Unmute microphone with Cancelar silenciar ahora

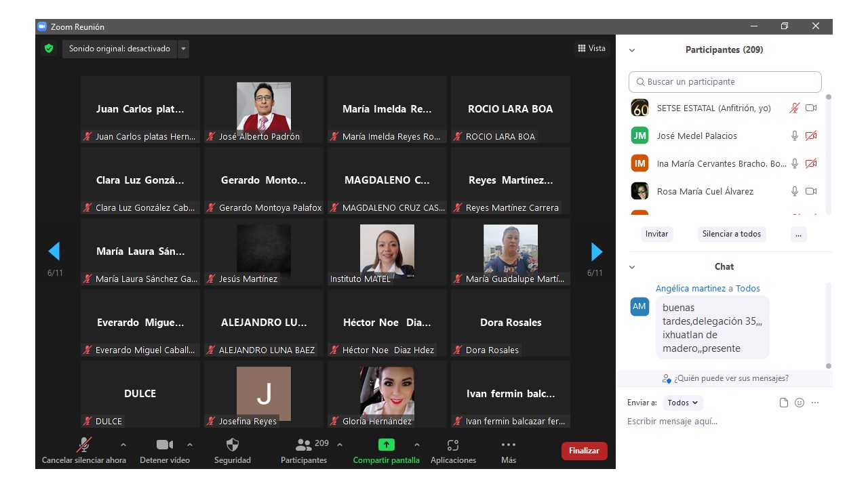[x=84, y=445]
